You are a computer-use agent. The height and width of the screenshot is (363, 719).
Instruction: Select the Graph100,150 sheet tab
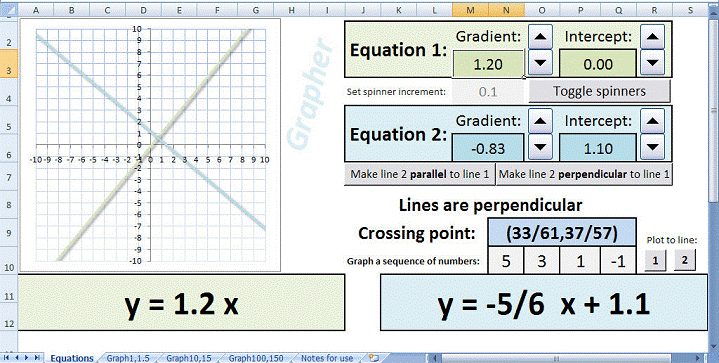click(x=256, y=358)
